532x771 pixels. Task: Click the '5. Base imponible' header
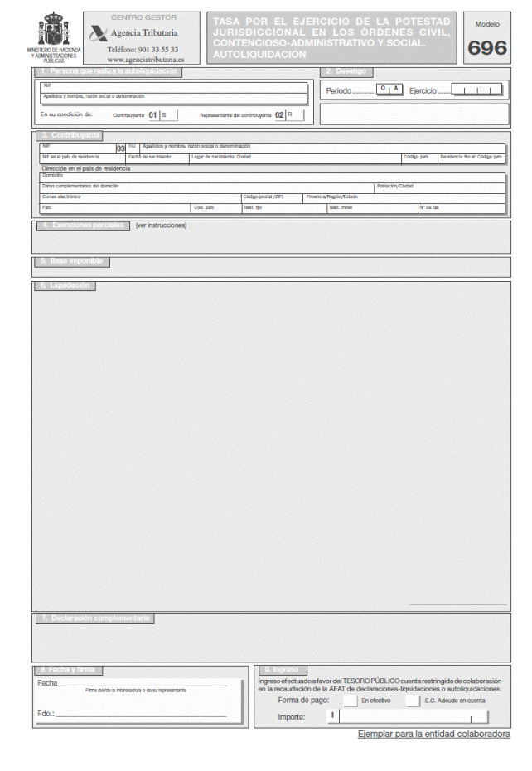click(72, 262)
